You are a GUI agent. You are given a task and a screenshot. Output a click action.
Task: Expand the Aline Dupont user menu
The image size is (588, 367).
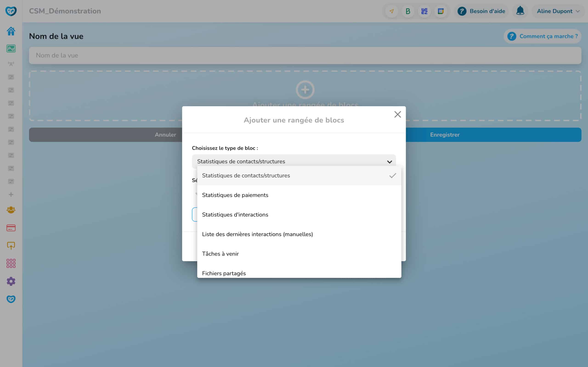[x=558, y=11]
